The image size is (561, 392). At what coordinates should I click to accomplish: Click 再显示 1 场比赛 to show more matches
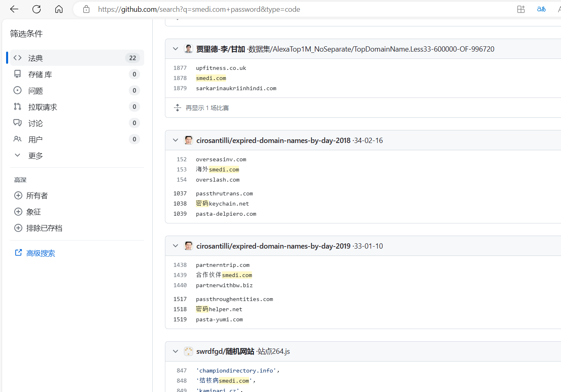207,108
